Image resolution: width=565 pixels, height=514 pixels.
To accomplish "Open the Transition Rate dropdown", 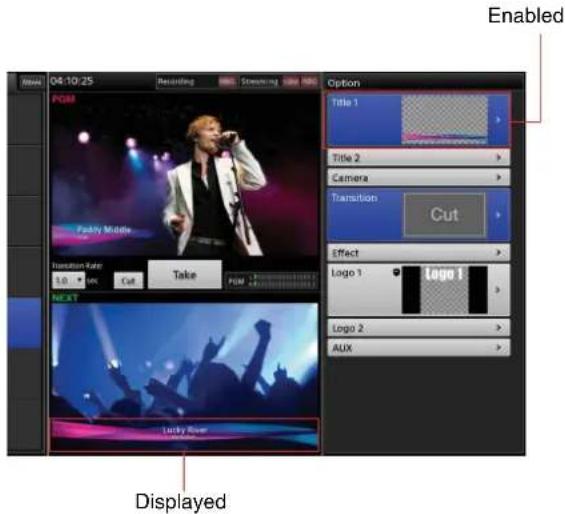I will (x=68, y=280).
